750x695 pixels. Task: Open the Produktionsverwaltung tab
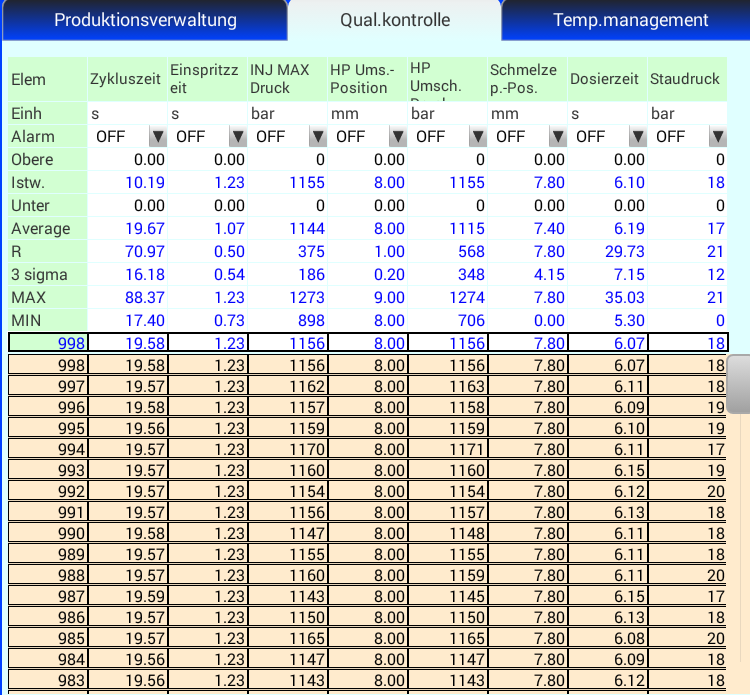145,20
